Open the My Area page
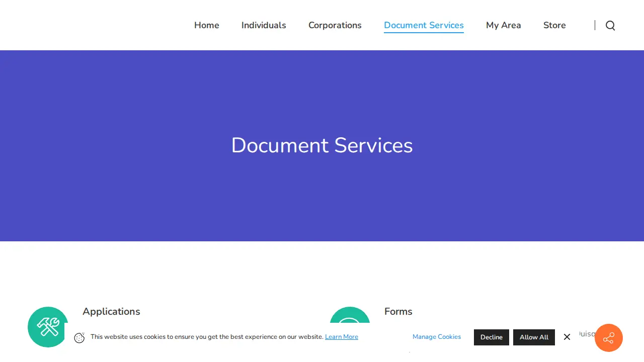The height and width of the screenshot is (362, 644). click(x=504, y=25)
